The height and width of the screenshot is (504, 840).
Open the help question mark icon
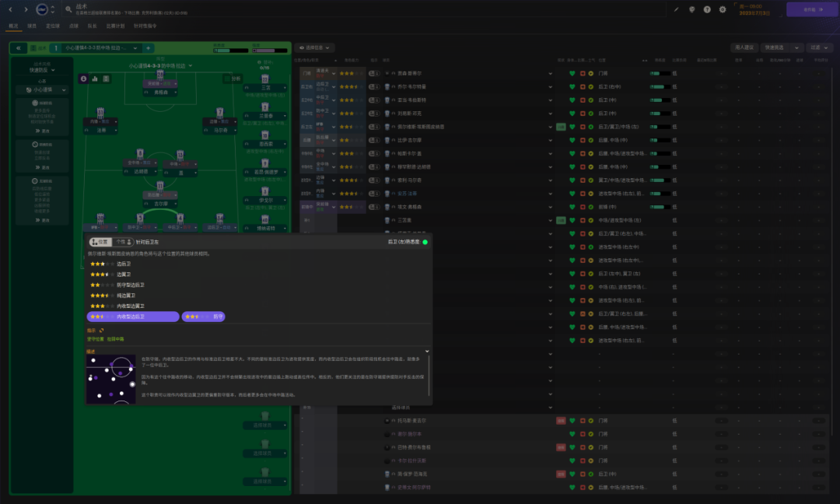pyautogui.click(x=707, y=9)
